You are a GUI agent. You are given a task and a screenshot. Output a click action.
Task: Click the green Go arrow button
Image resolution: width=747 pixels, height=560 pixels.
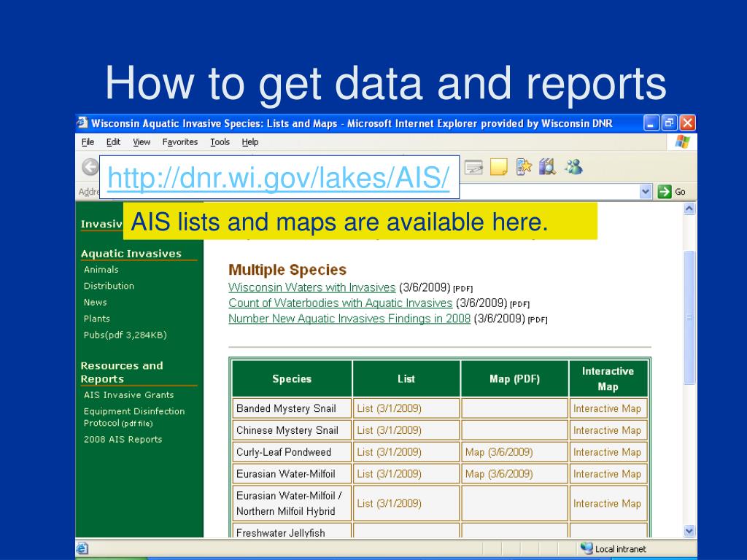click(664, 192)
